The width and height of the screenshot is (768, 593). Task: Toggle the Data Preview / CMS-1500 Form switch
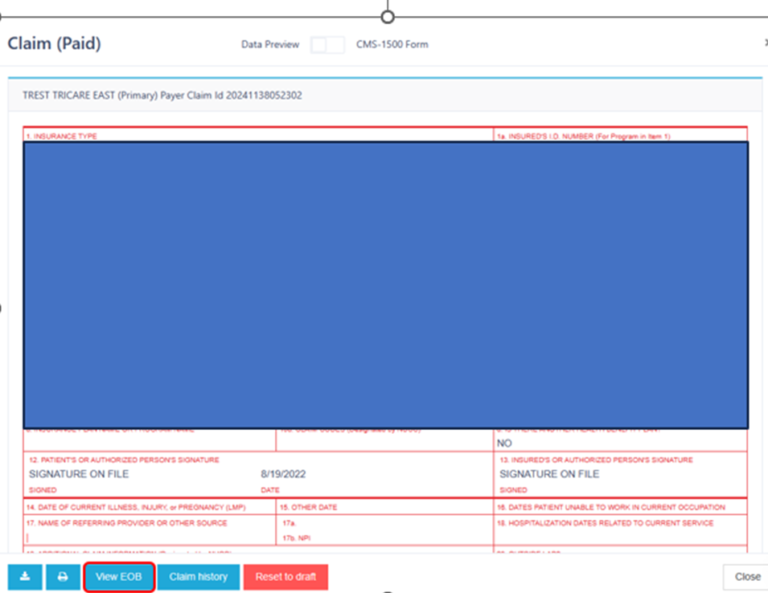point(327,45)
